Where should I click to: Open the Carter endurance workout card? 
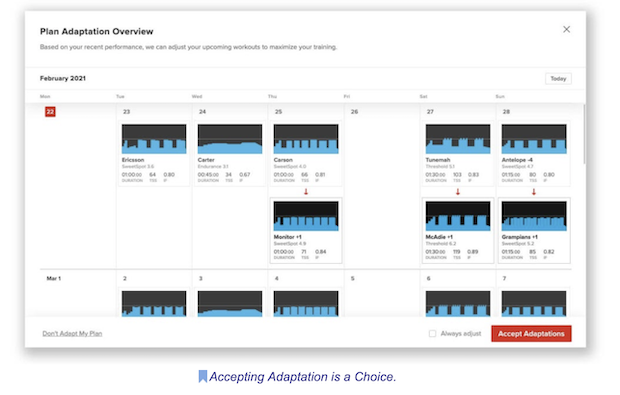230,153
